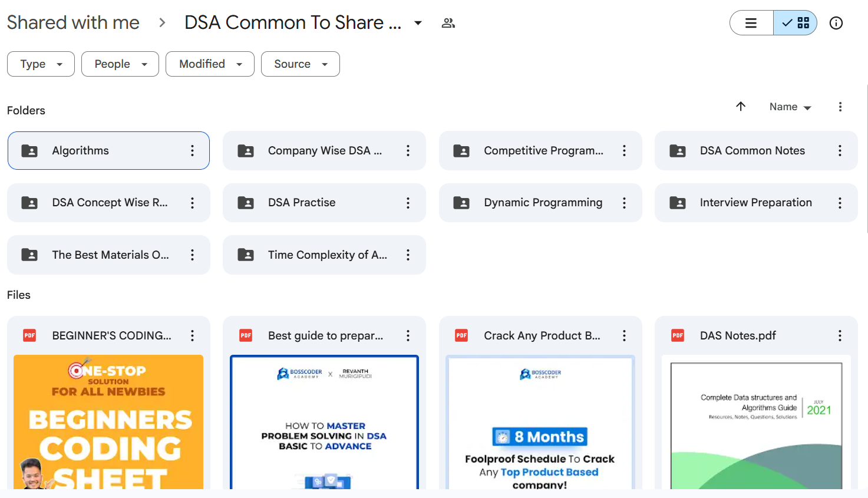Open more options for Algorithms folder
Image resolution: width=868 pixels, height=498 pixels.
pyautogui.click(x=192, y=151)
